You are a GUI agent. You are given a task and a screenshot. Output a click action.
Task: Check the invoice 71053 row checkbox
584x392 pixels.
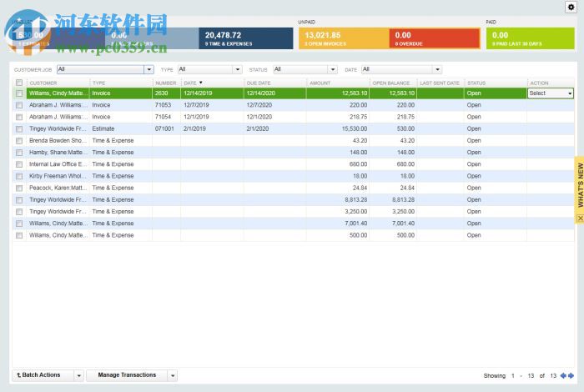(x=19, y=105)
